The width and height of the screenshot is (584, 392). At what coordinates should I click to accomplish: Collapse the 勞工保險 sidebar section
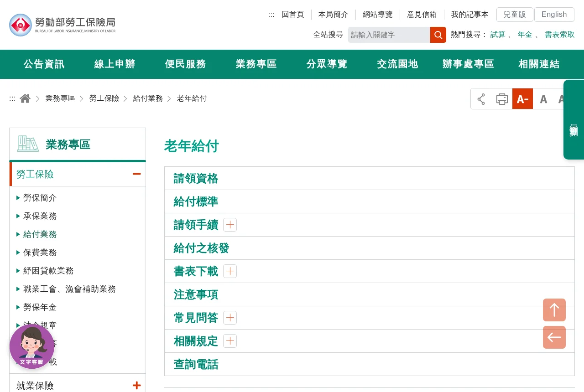(136, 174)
